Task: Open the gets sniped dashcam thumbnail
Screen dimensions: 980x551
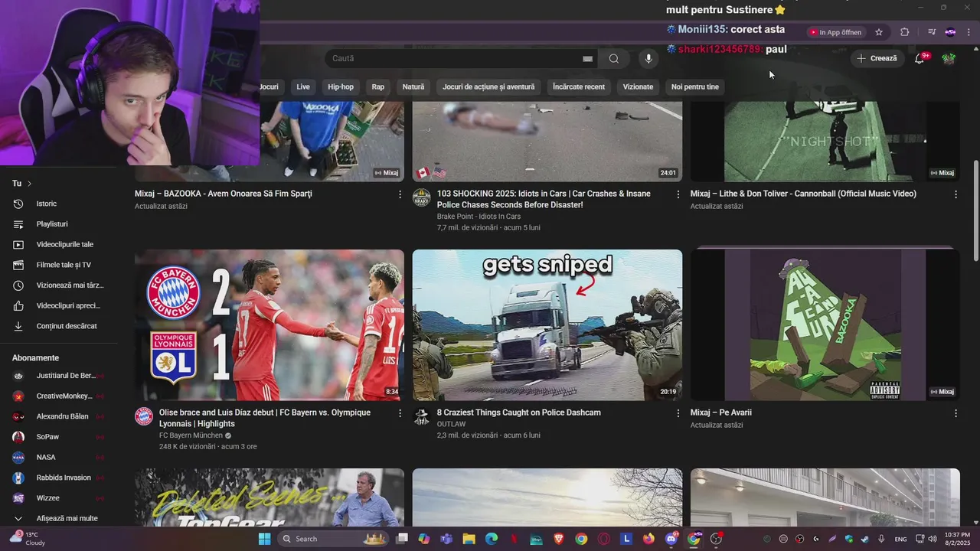Action: [547, 324]
